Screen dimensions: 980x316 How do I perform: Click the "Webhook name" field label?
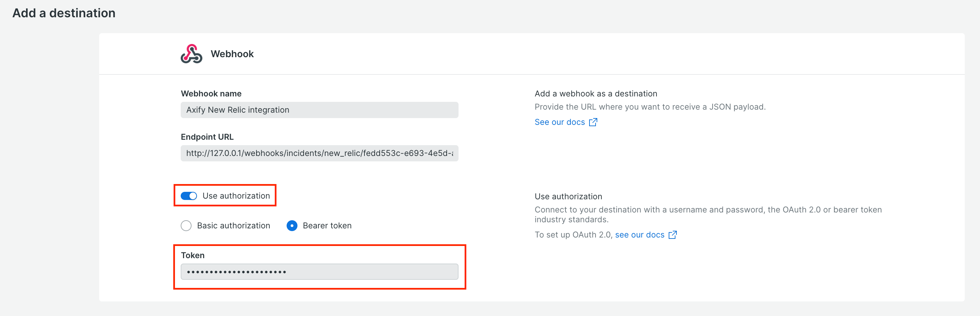click(211, 93)
